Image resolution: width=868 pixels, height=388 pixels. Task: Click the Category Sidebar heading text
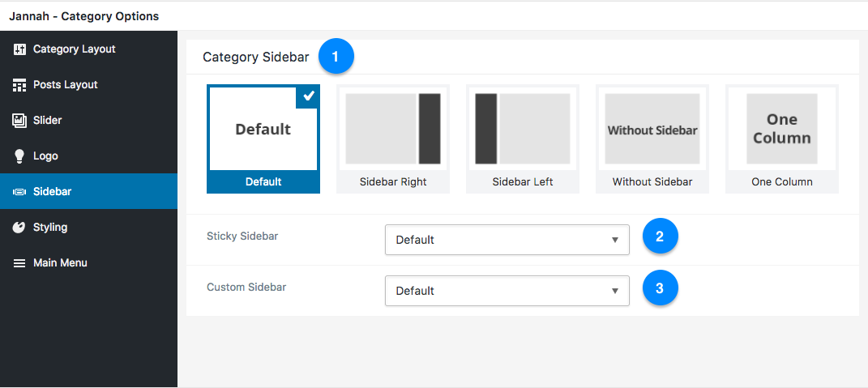click(x=256, y=57)
